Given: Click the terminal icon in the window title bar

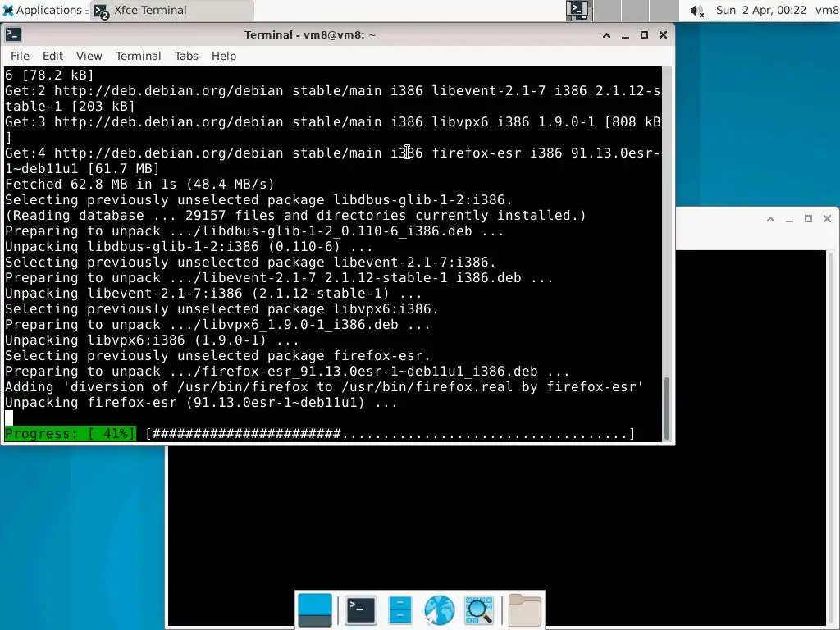Looking at the screenshot, I should (13, 34).
